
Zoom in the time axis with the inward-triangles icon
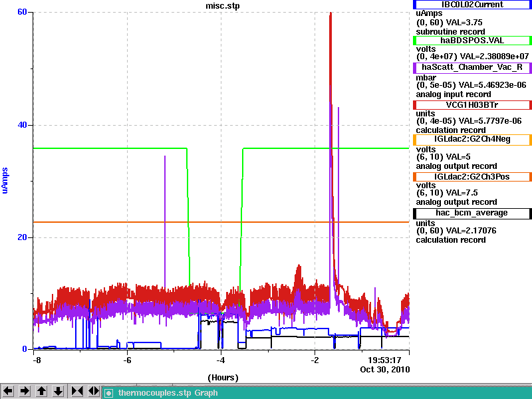(x=77, y=391)
